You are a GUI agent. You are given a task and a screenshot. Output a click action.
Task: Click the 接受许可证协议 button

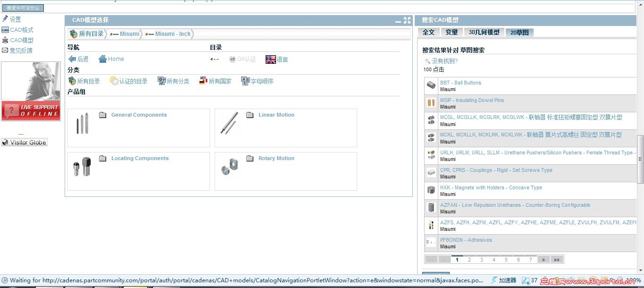point(23,8)
